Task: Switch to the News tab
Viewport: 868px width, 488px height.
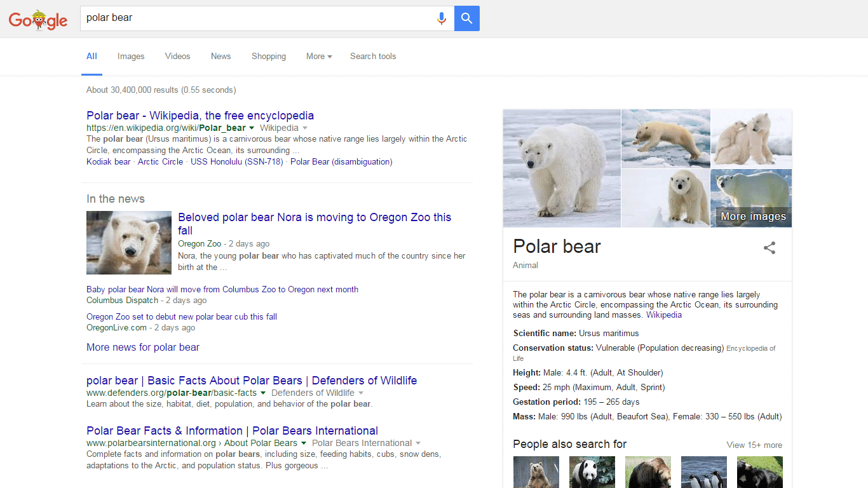Action: [221, 57]
